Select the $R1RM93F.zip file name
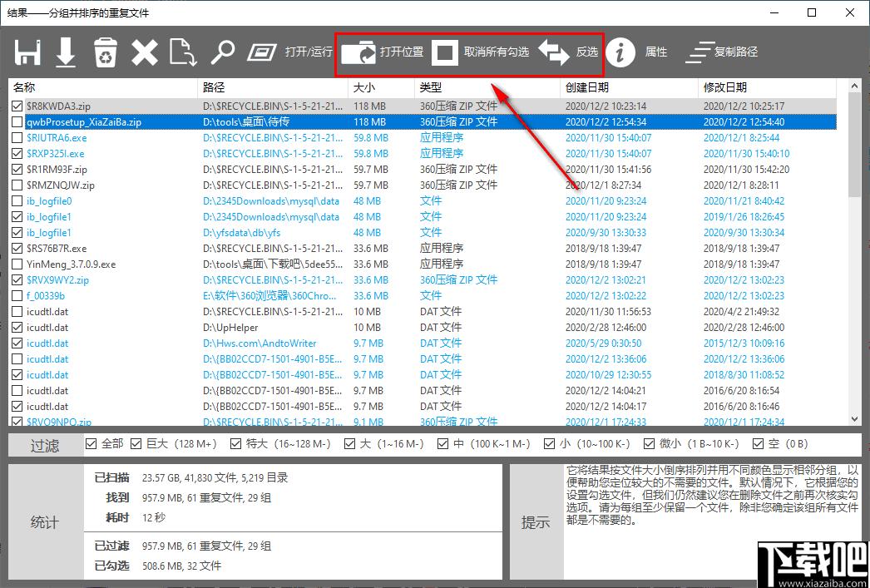The height and width of the screenshot is (588, 870). [x=57, y=169]
